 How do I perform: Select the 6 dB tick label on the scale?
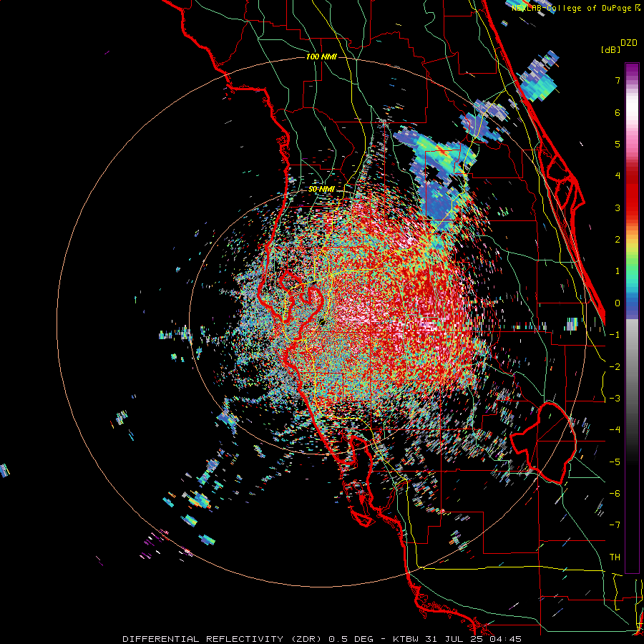point(618,112)
